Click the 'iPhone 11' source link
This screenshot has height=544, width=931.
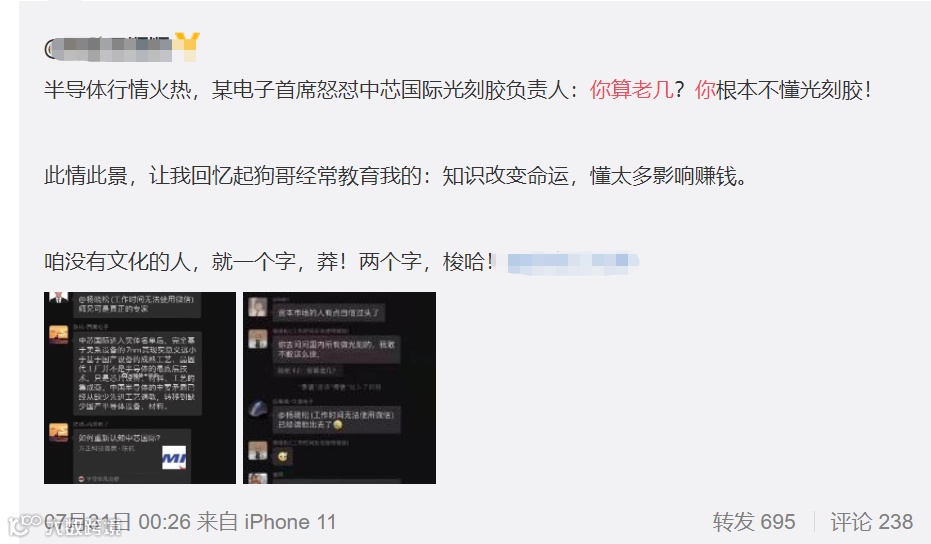[x=290, y=522]
